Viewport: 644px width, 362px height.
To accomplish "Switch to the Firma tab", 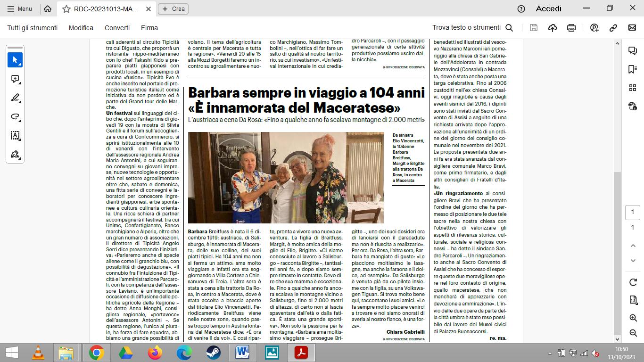I will (149, 28).
